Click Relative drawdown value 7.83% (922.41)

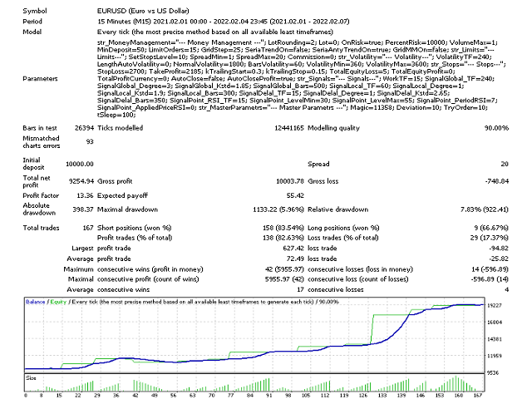pyautogui.click(x=484, y=209)
